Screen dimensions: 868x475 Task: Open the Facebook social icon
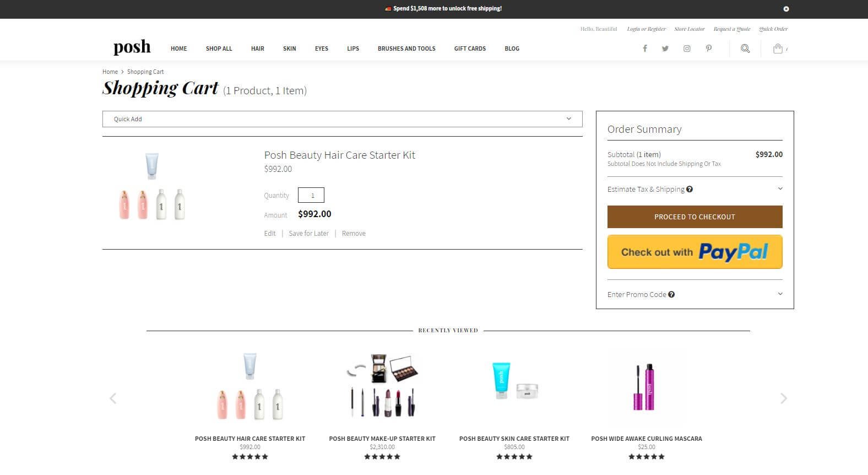point(645,48)
